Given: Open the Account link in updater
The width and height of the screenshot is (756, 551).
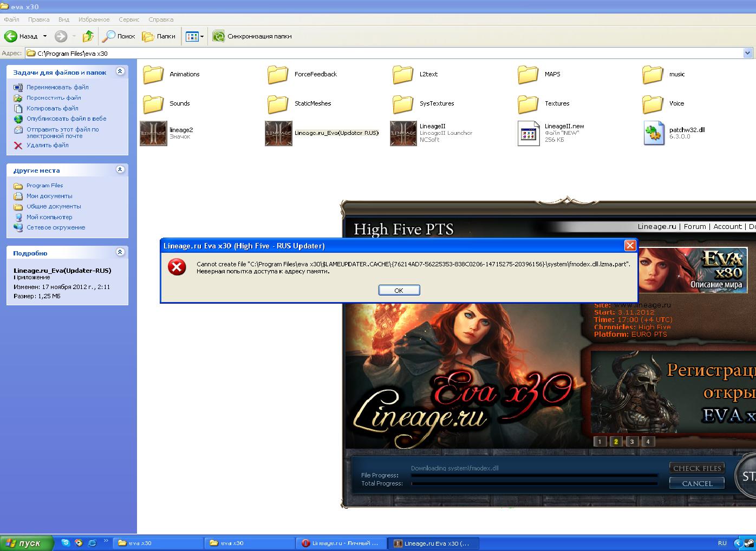Looking at the screenshot, I should click(727, 227).
